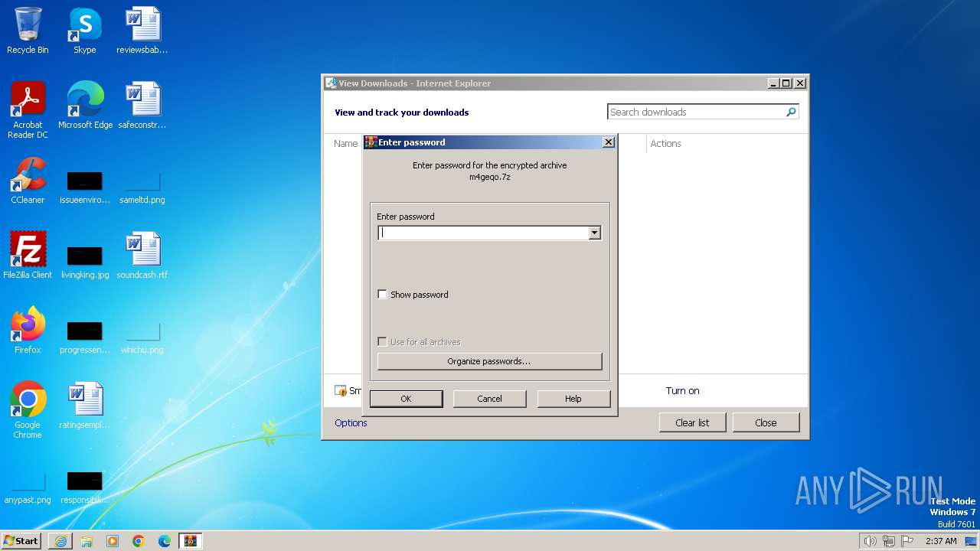Click Turn on SmartScreen link
The width and height of the screenshot is (980, 551).
click(x=682, y=390)
